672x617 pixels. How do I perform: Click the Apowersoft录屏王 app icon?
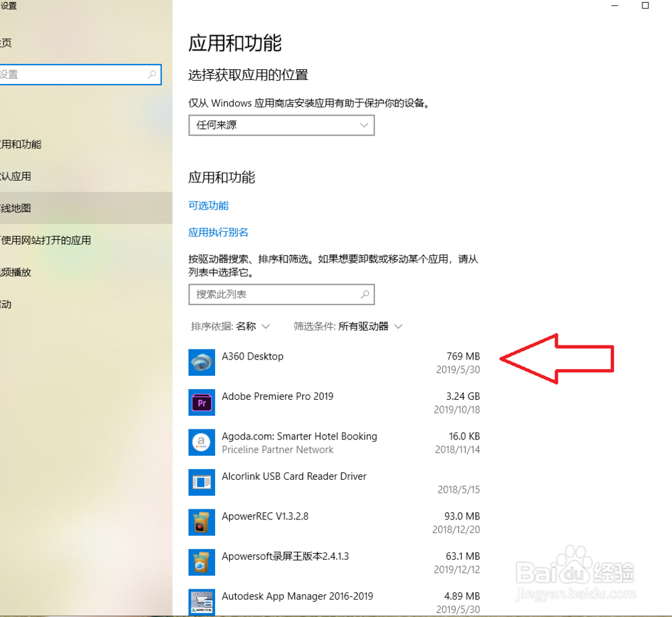pyautogui.click(x=202, y=562)
